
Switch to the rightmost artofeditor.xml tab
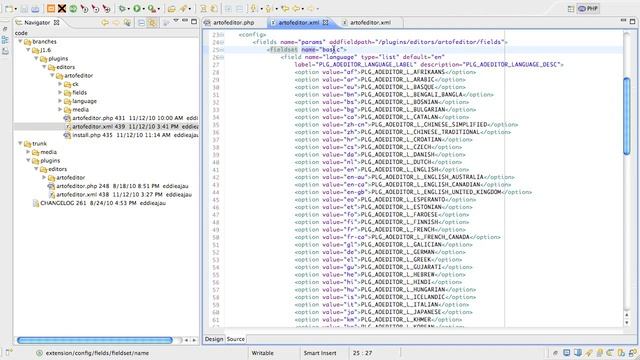pyautogui.click(x=370, y=22)
